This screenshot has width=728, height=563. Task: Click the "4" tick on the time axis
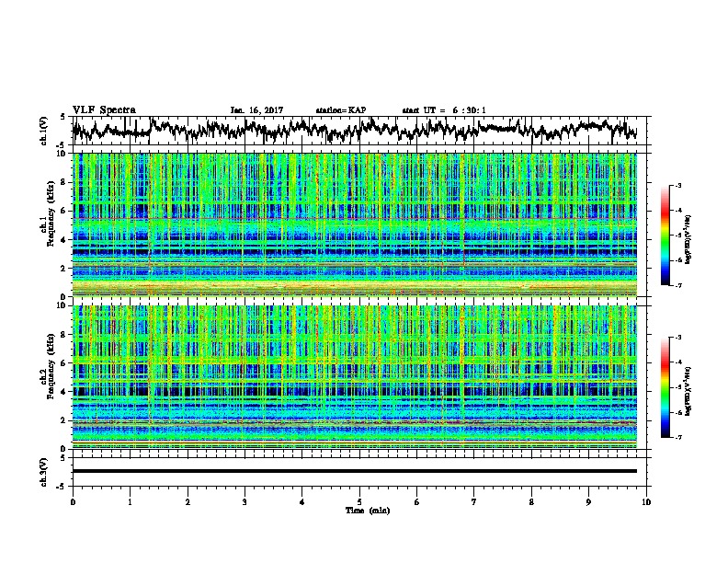302,502
